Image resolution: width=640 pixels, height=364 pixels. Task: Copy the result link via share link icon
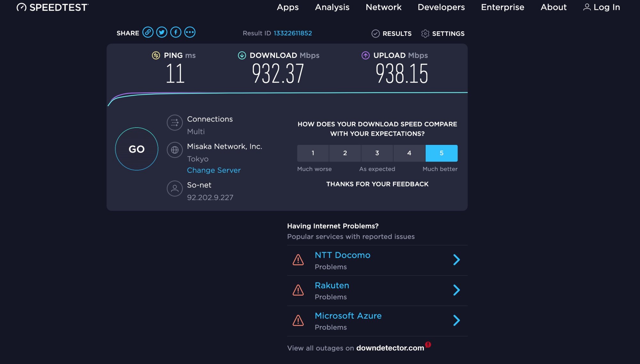click(x=148, y=32)
